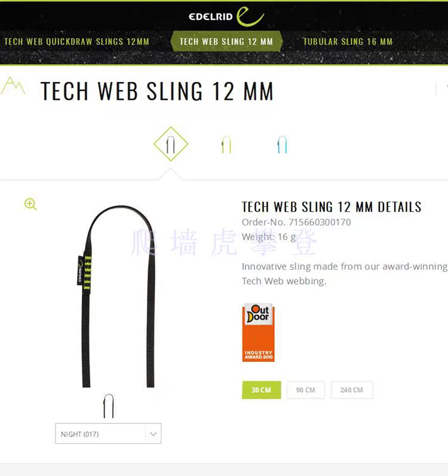The width and height of the screenshot is (448, 476).
Task: Click the Edelrid logo at top
Action: click(x=226, y=16)
